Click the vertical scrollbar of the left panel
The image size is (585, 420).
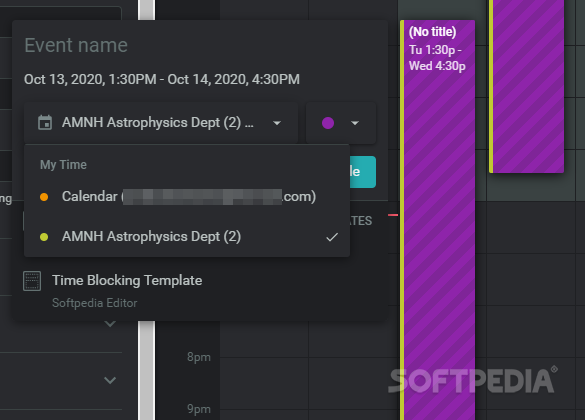(x=147, y=369)
